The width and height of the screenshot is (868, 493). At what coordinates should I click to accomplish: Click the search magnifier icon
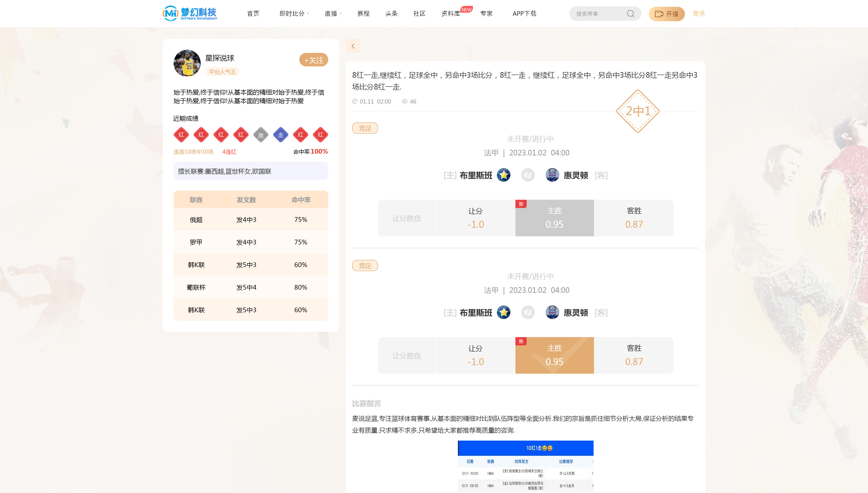pos(630,14)
